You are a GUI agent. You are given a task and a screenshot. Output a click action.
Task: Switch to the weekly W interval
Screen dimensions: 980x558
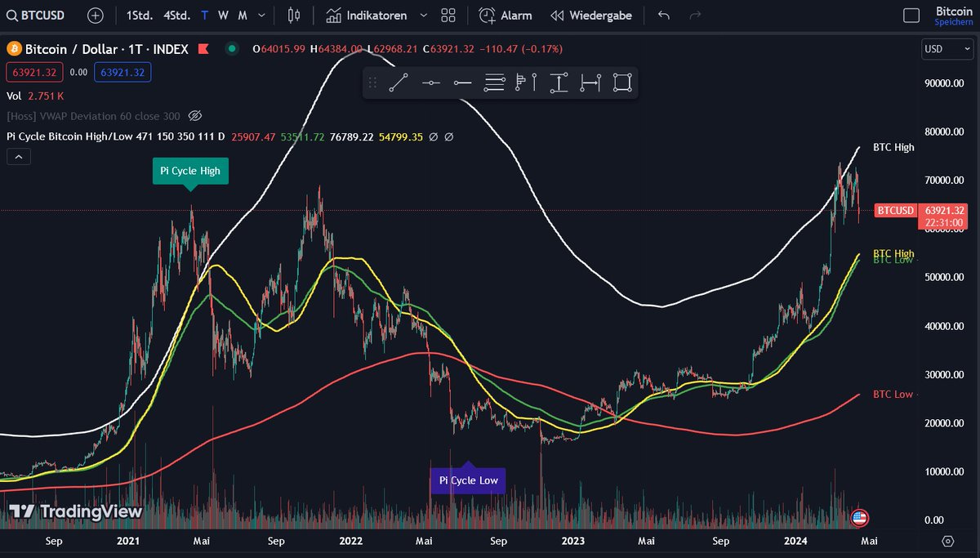[222, 15]
